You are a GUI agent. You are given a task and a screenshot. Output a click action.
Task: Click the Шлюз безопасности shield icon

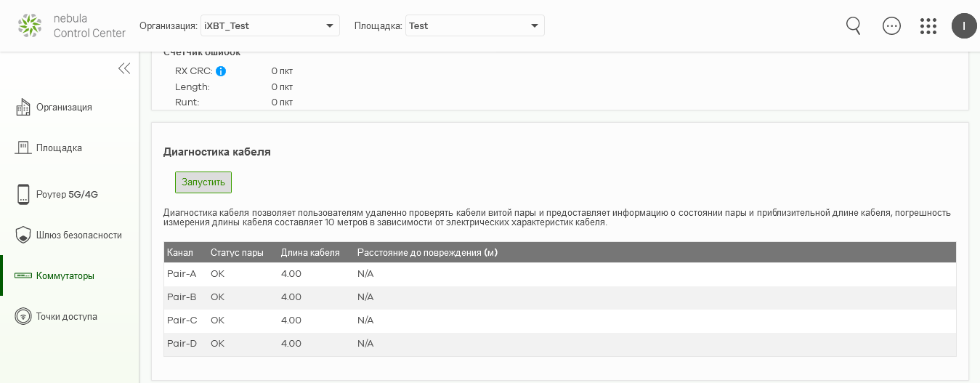pyautogui.click(x=23, y=235)
